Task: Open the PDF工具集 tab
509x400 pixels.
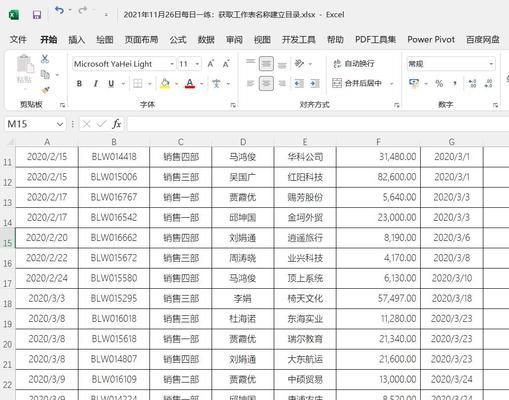Action: point(375,39)
